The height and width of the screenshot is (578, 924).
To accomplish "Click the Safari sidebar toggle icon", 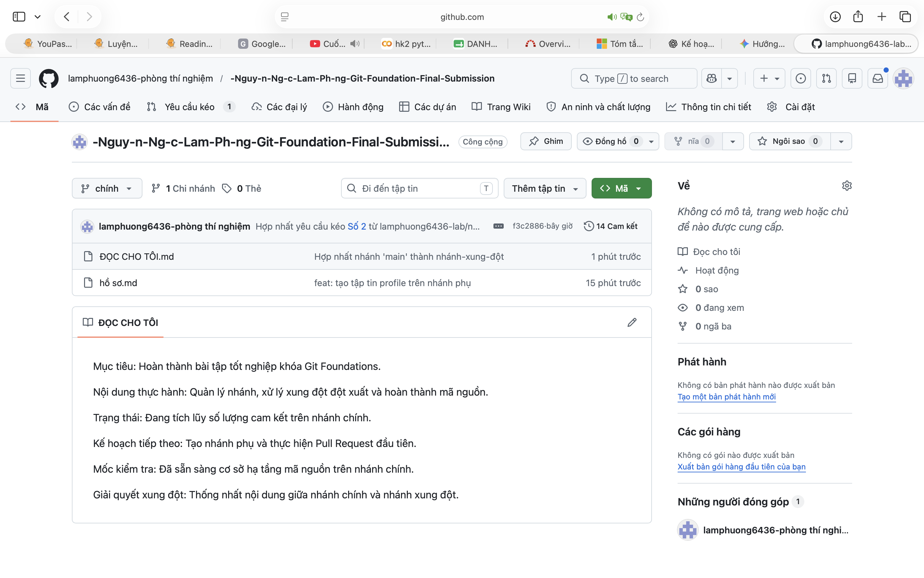I will point(19,17).
